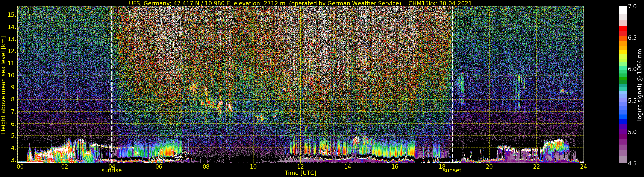The height and width of the screenshot is (177, 644).
Task: Click the y-axis tick label '12.'
Action: pos(12,51)
